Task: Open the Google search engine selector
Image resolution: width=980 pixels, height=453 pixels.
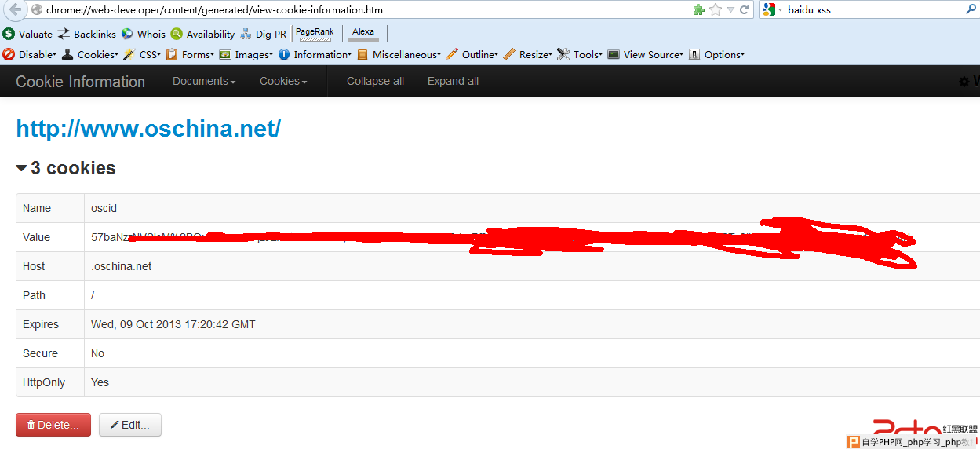Action: tap(772, 10)
